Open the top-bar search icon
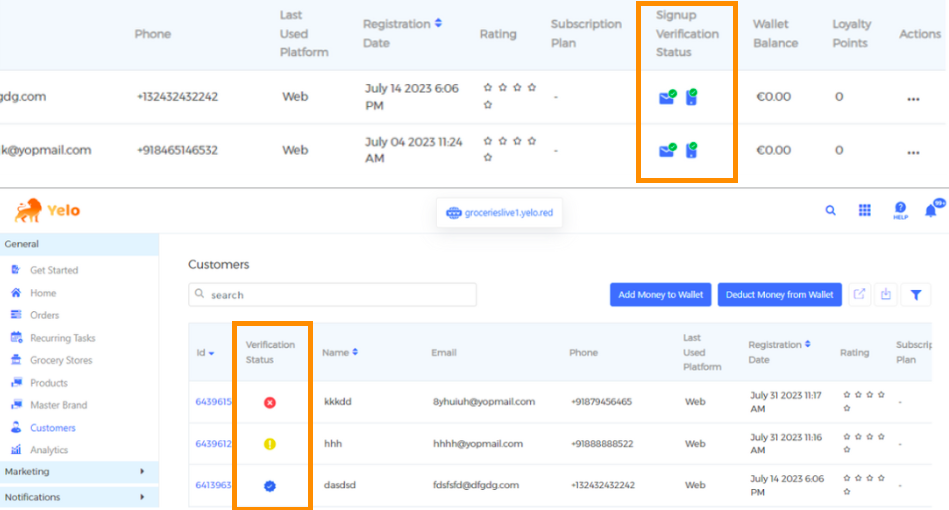949x510 pixels. point(830,211)
